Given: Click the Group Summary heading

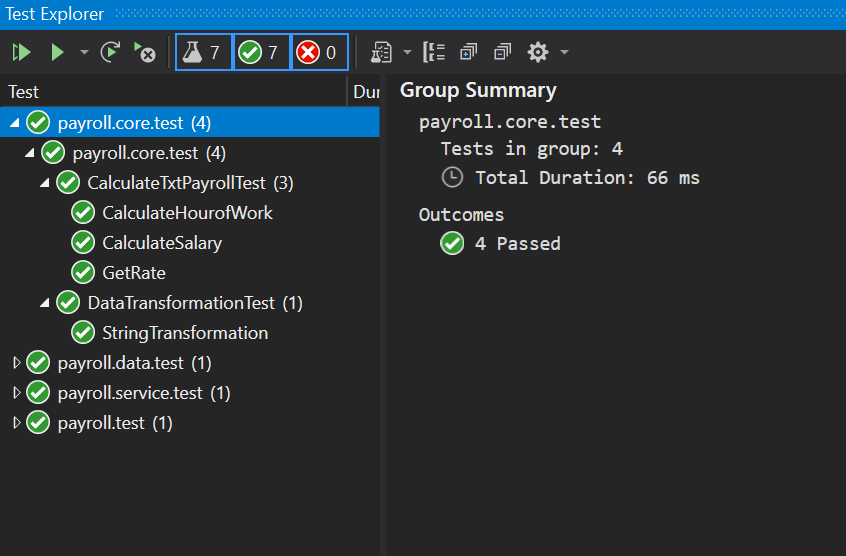Looking at the screenshot, I should pyautogui.click(x=478, y=91).
